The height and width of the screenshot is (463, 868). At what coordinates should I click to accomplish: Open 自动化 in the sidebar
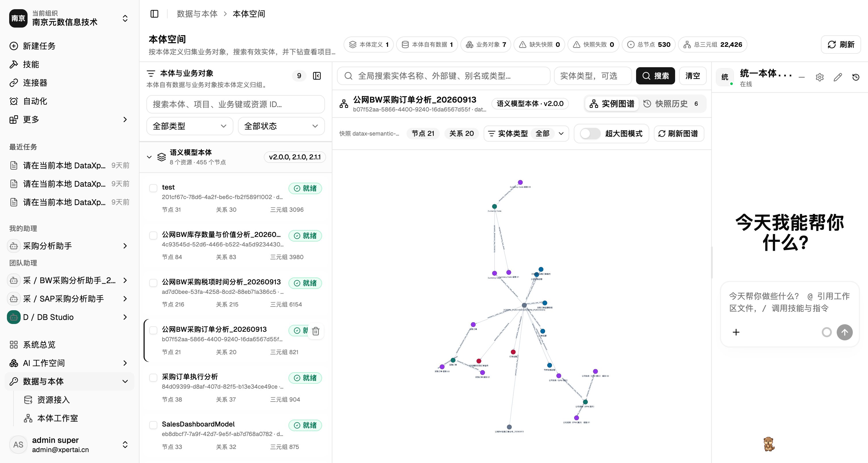point(35,101)
